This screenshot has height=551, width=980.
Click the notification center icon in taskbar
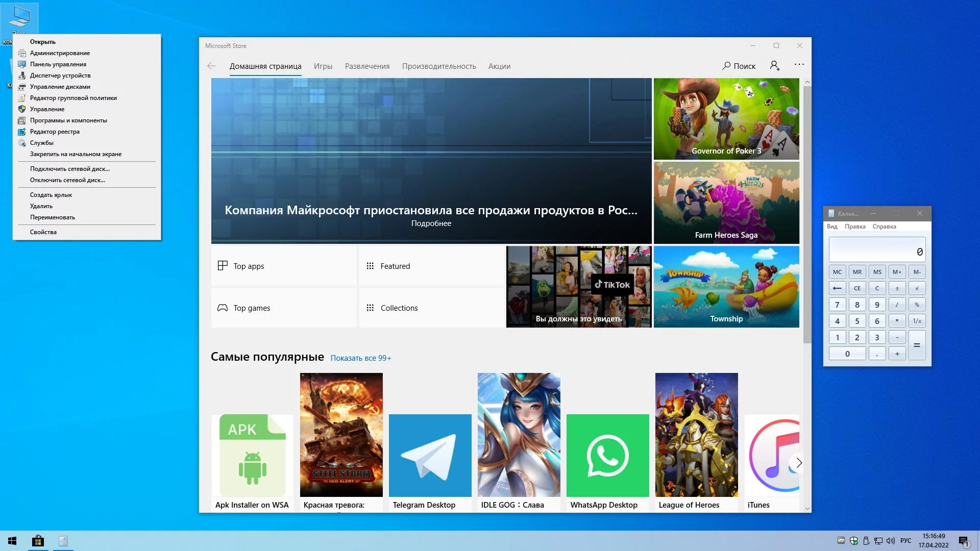click(x=964, y=541)
